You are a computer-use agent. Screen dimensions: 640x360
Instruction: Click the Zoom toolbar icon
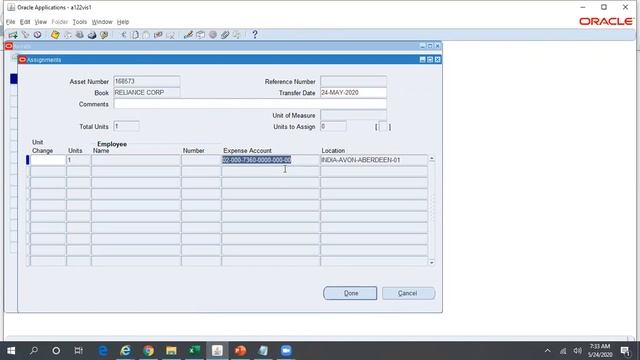(x=200, y=35)
